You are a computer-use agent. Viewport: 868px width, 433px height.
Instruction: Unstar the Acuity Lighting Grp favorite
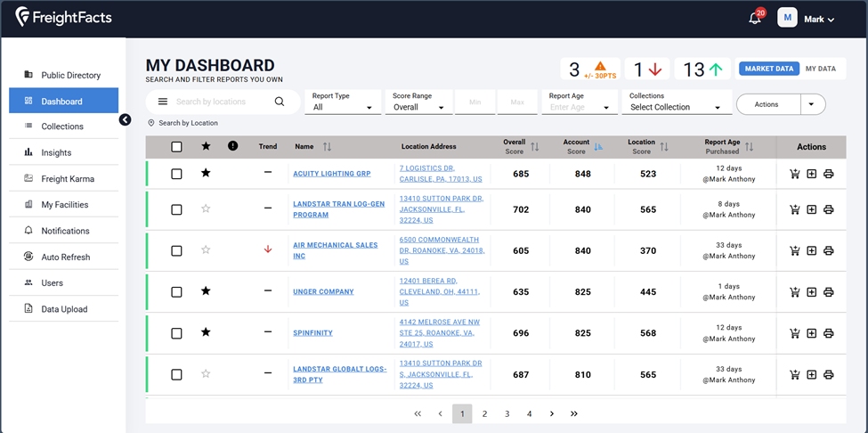click(206, 173)
